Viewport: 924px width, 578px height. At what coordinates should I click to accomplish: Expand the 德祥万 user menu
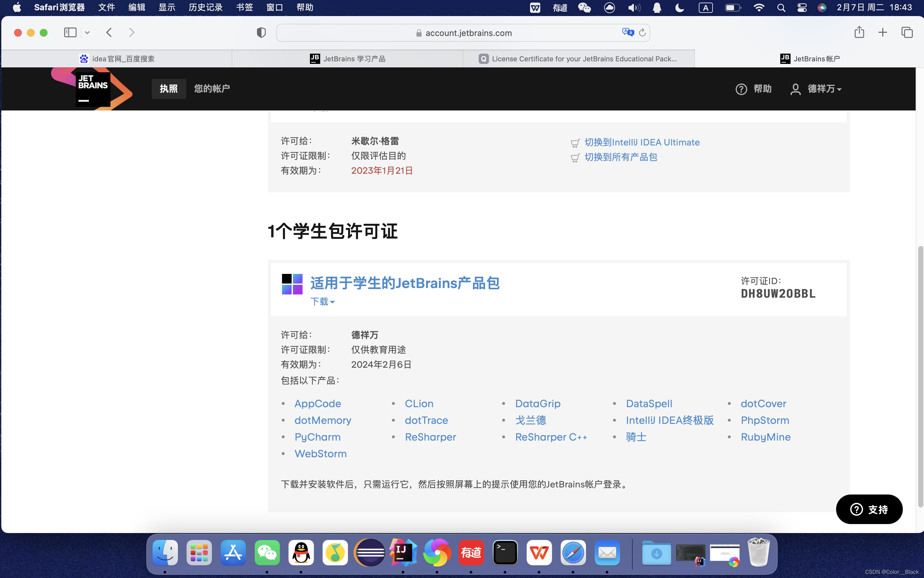click(816, 89)
